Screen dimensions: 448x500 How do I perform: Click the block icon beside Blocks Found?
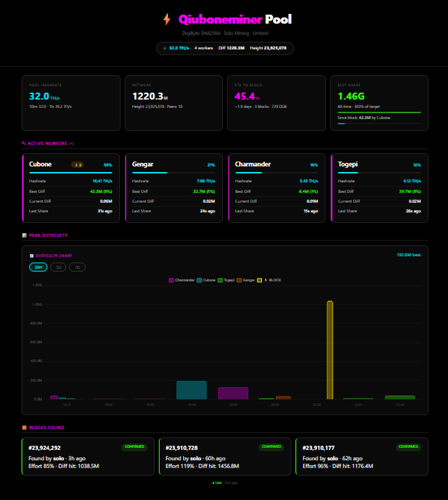24,428
